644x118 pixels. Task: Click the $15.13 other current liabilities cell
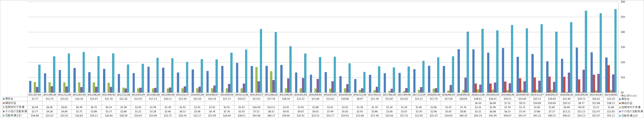pos(582,111)
